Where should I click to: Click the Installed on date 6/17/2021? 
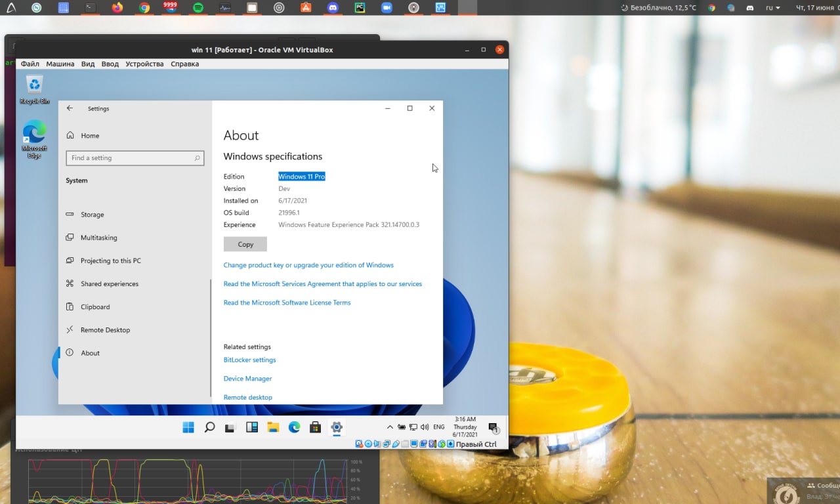(x=293, y=201)
